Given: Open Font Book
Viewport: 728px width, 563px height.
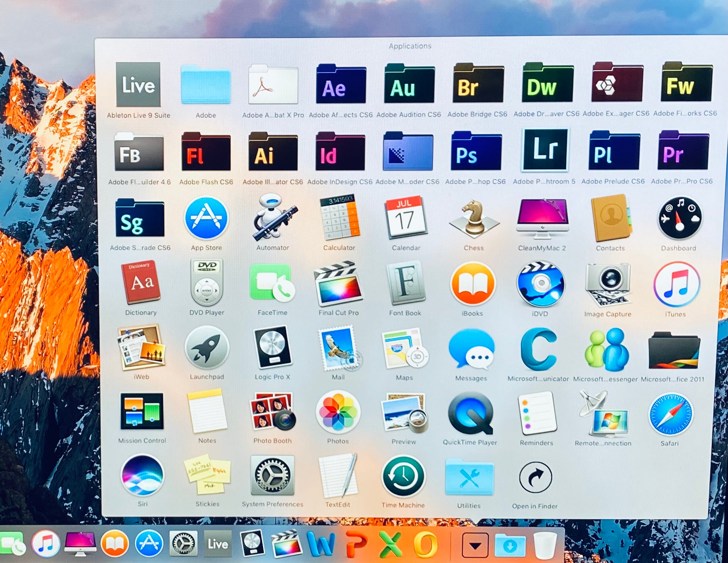Looking at the screenshot, I should (406, 283).
